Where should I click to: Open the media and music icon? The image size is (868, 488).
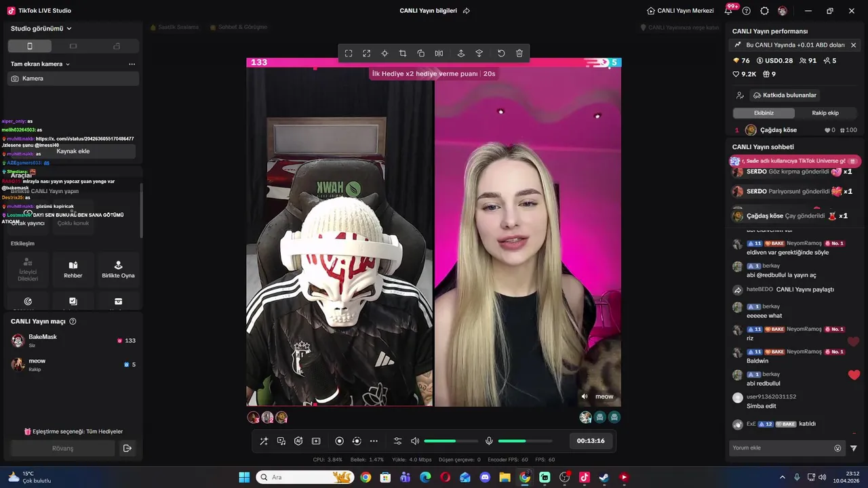281,441
